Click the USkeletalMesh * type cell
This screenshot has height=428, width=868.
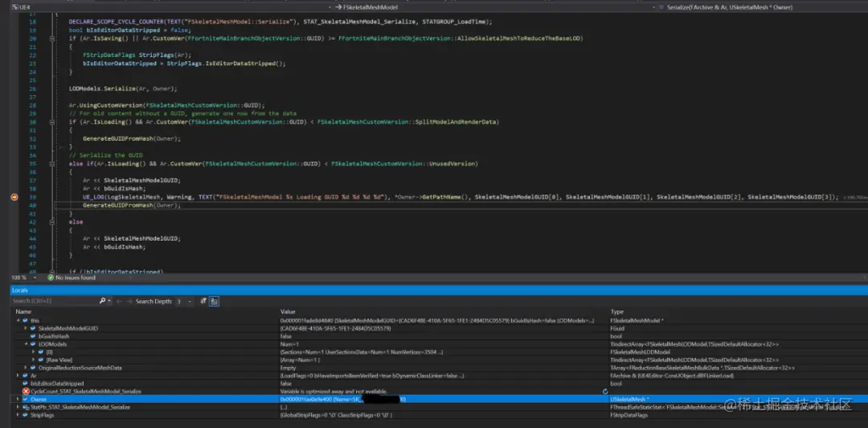[x=630, y=399]
